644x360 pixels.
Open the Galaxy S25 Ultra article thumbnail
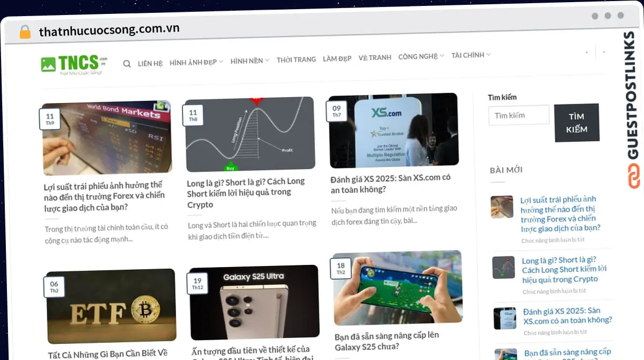click(254, 303)
